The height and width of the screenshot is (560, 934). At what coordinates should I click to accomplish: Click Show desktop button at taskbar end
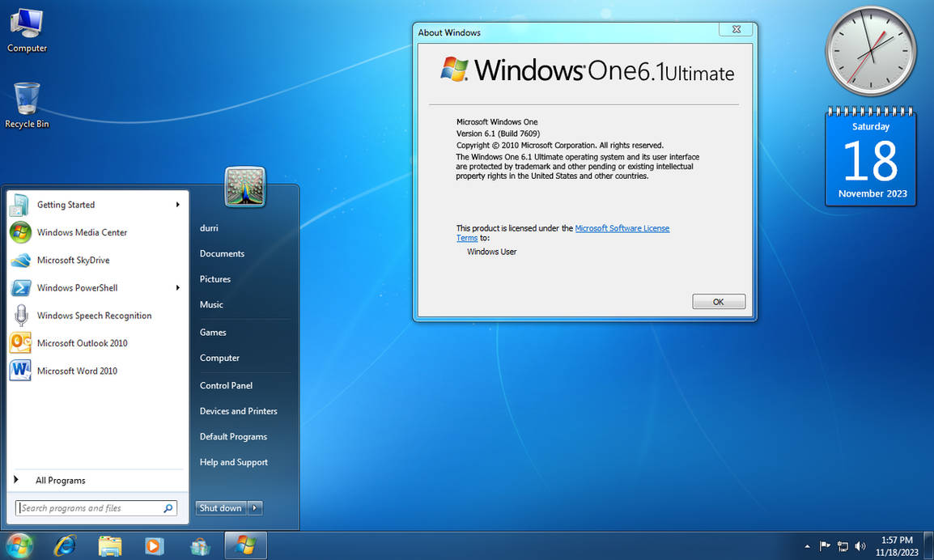point(928,545)
